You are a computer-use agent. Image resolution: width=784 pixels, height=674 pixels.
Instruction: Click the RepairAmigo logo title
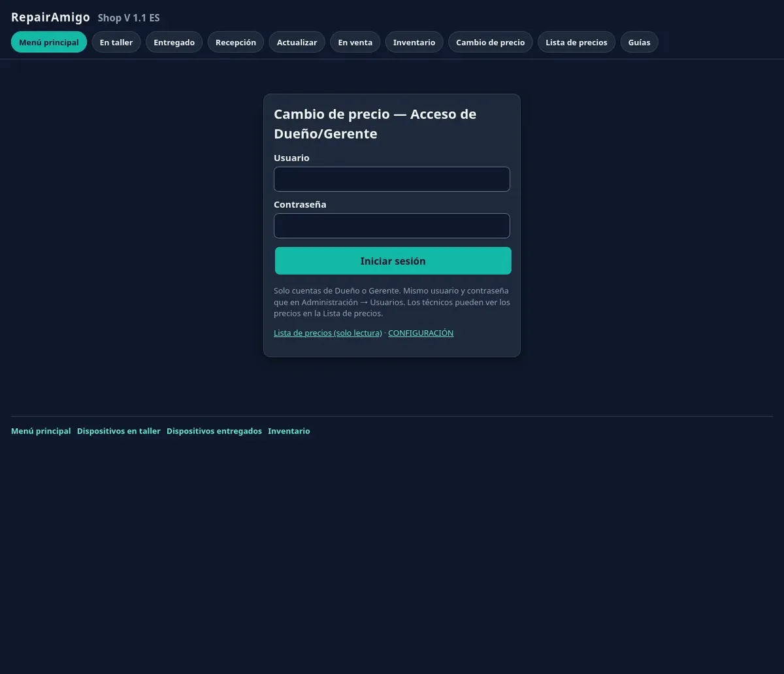pos(50,17)
